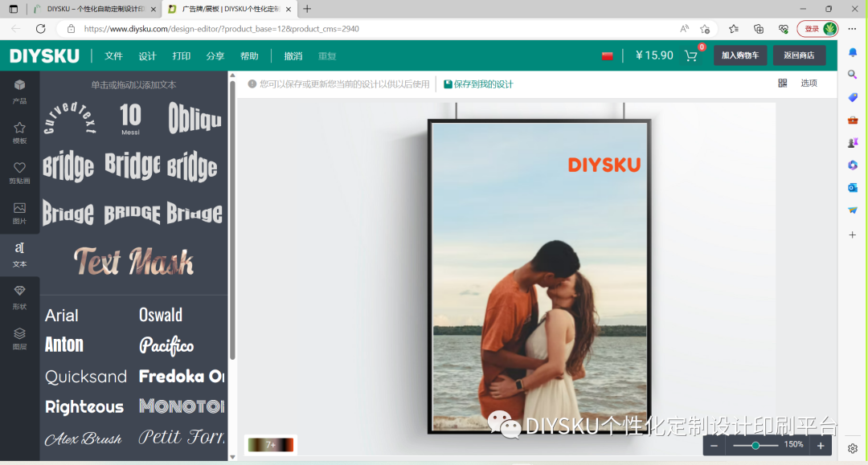This screenshot has width=868, height=465.
Task: Open Edge sidebar settings gear icon
Action: (853, 448)
